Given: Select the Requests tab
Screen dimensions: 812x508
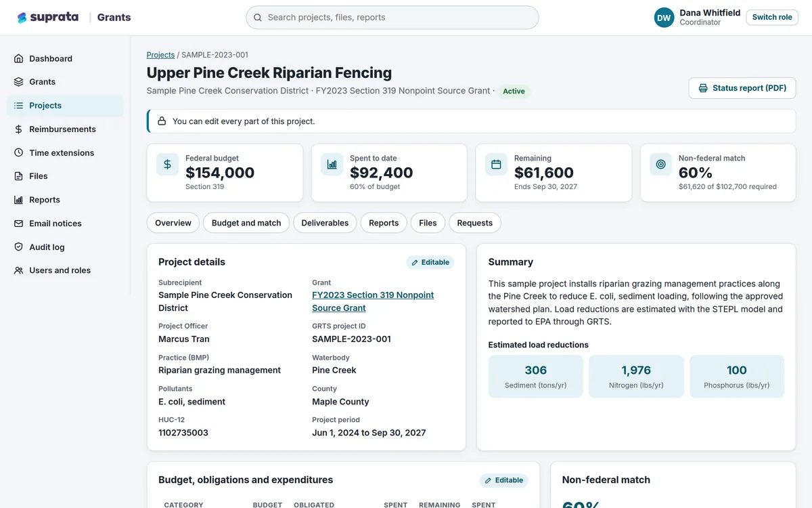Looking at the screenshot, I should tap(474, 223).
